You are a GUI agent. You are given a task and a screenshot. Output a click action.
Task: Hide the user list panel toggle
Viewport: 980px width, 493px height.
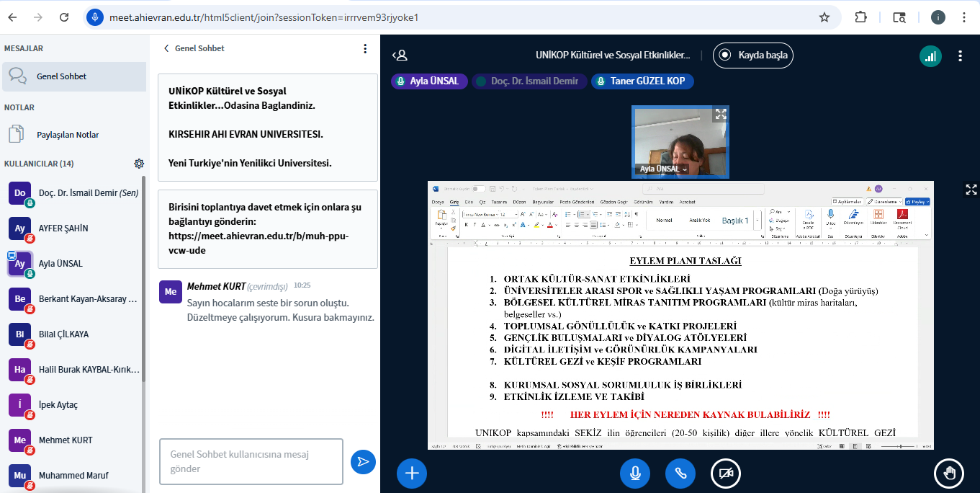[x=400, y=55]
